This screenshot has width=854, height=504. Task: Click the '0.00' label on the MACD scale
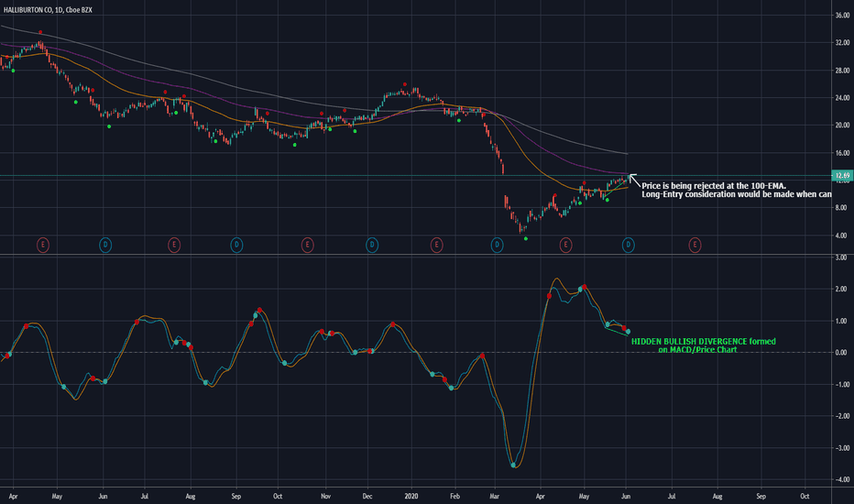(842, 353)
